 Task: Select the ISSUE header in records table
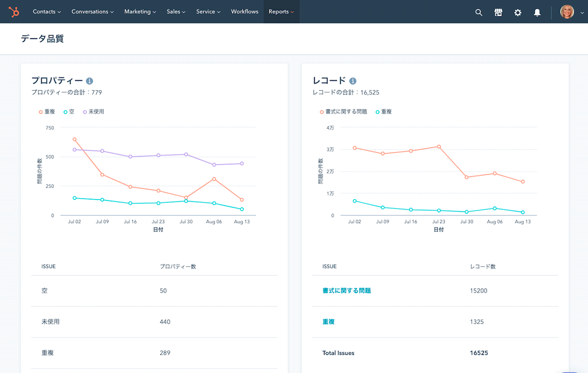(x=329, y=267)
